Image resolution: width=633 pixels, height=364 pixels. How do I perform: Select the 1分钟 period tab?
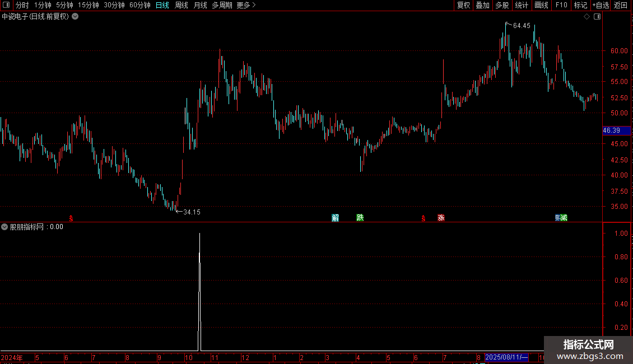pyautogui.click(x=43, y=5)
